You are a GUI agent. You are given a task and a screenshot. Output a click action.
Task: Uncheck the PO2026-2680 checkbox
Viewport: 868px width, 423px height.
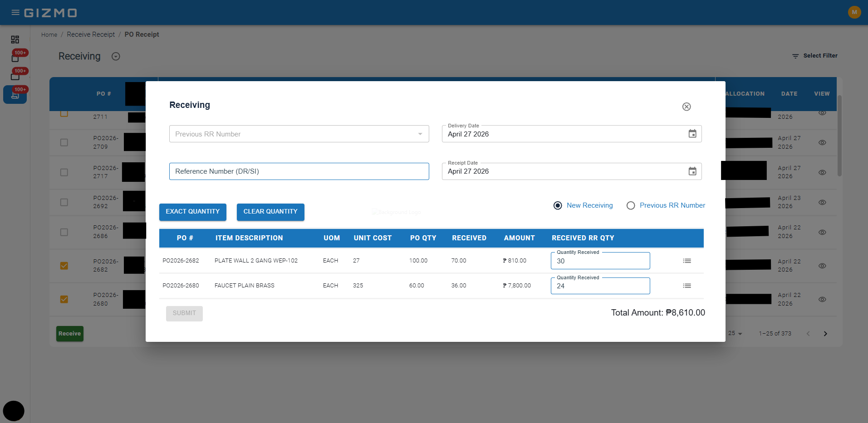(x=64, y=299)
